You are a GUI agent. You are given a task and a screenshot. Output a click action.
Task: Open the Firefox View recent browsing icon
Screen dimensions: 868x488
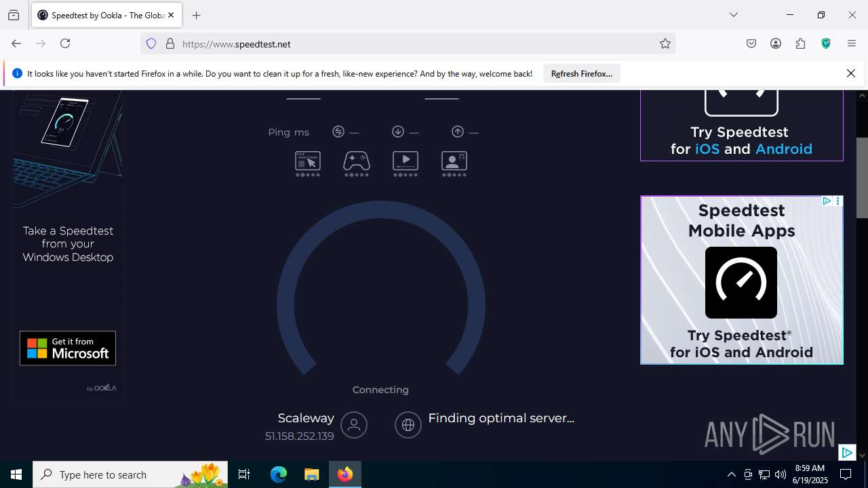click(x=14, y=15)
